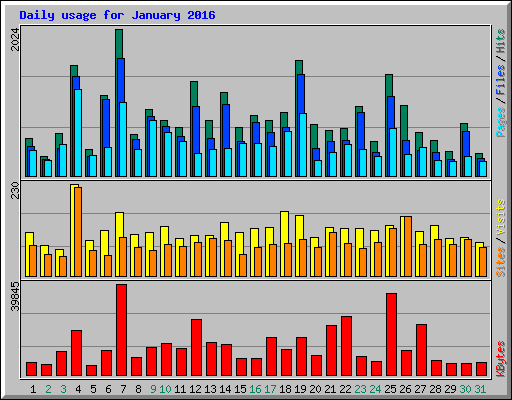Click day label 27 on x-axis
The width and height of the screenshot is (512, 400).
[x=420, y=389]
